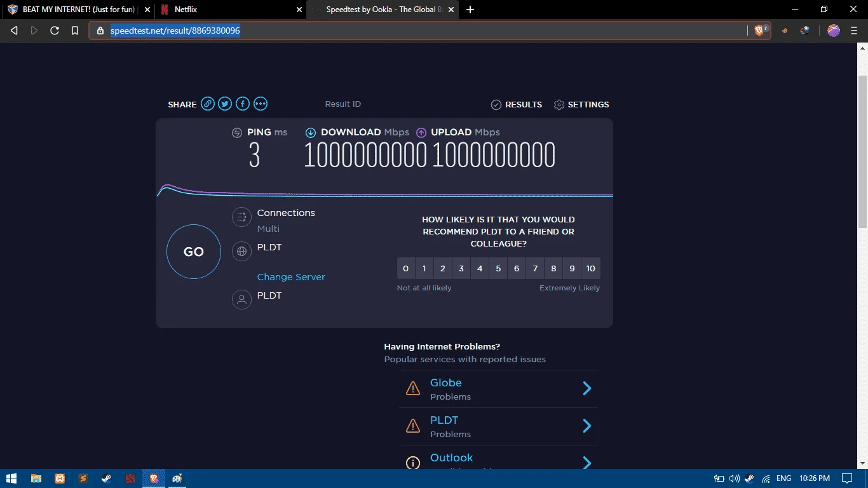Screen dimensions: 868x488
Task: Rate PLDT recommendation as 10
Action: pyautogui.click(x=591, y=269)
